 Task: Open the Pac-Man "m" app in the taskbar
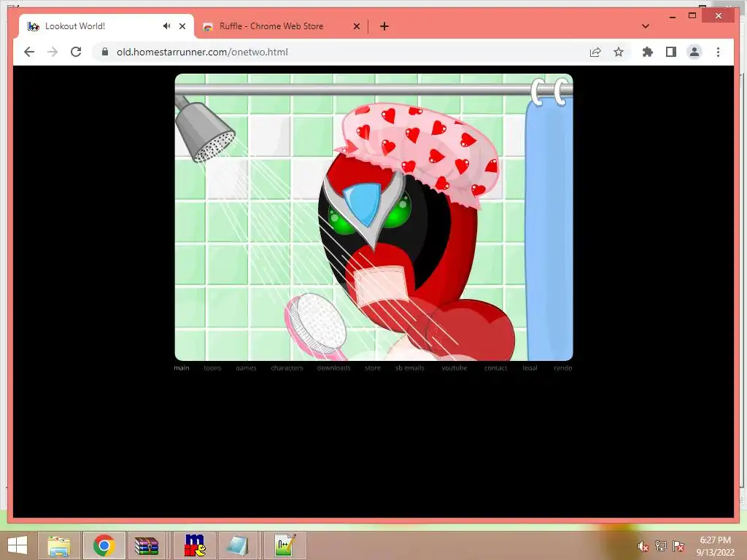pyautogui.click(x=195, y=545)
